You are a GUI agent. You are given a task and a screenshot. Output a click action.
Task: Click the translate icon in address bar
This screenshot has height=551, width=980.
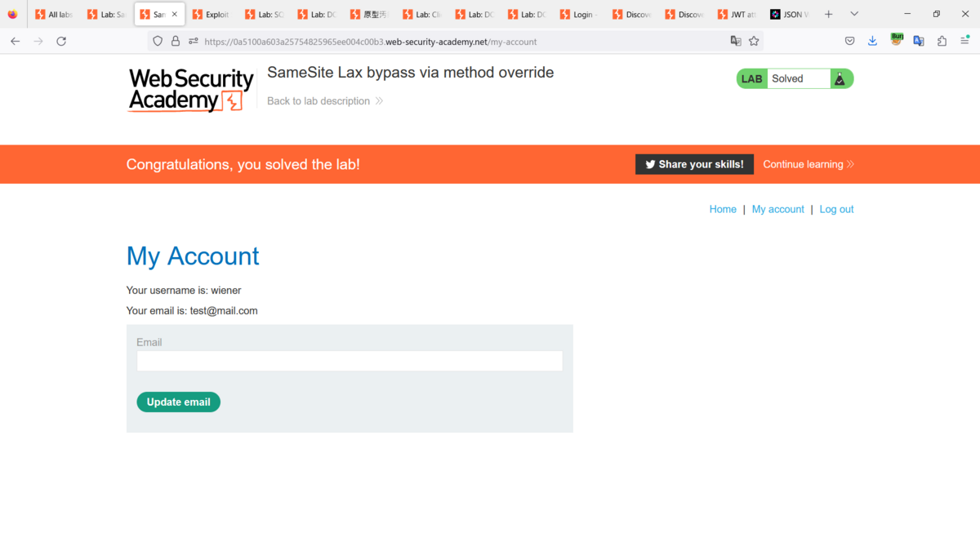pos(736,41)
